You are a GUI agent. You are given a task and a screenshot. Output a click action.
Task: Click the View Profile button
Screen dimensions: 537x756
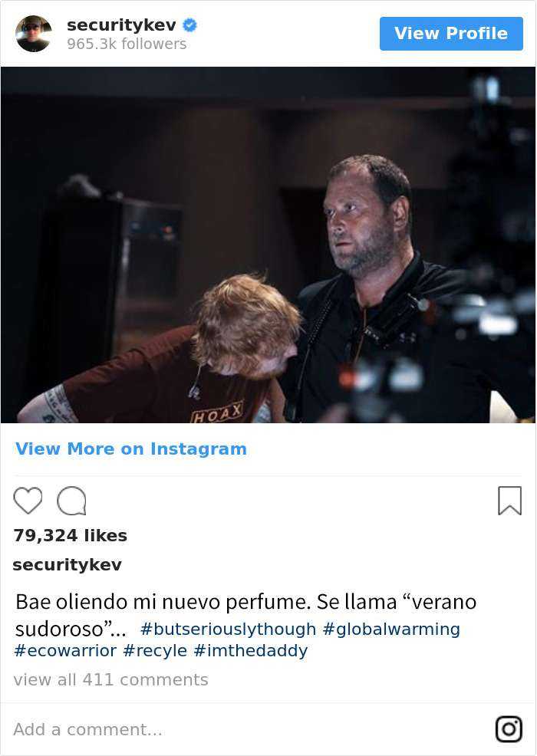pos(451,33)
